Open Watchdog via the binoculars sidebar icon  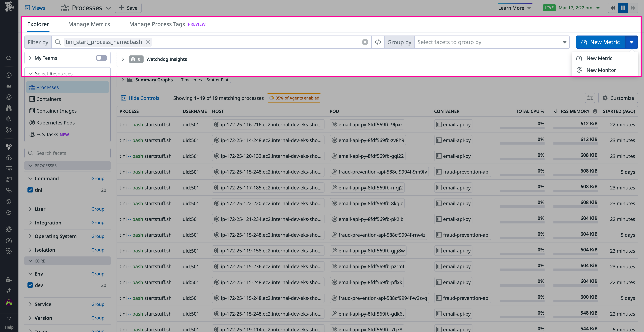tap(9, 108)
